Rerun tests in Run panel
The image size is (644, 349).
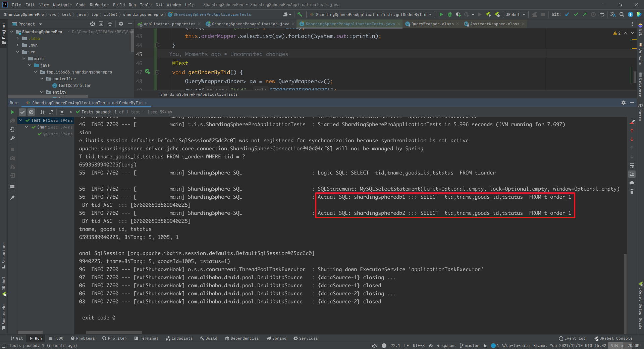(x=12, y=112)
